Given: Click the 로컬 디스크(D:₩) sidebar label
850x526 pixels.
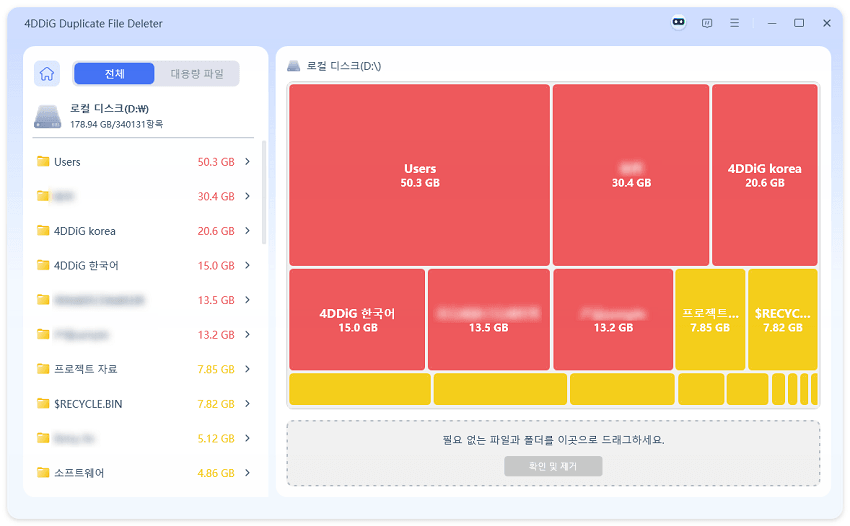Looking at the screenshot, I should (x=109, y=108).
